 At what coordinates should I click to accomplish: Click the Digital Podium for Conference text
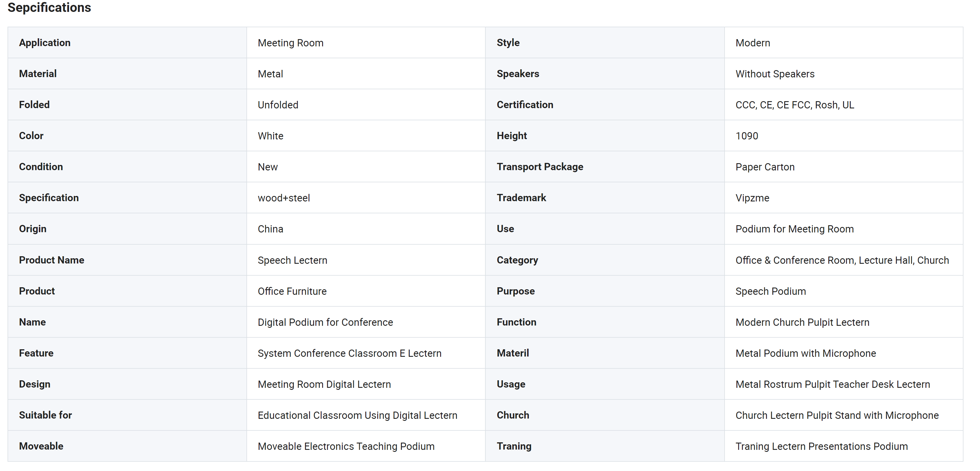[325, 322]
